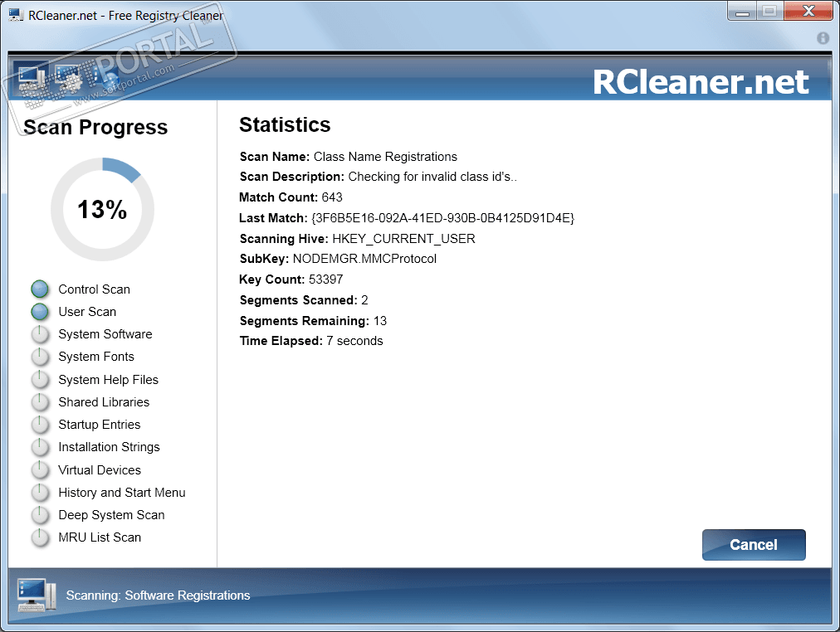Click the Scanning Hive HKEY_CURRENT_USER line

(x=357, y=239)
